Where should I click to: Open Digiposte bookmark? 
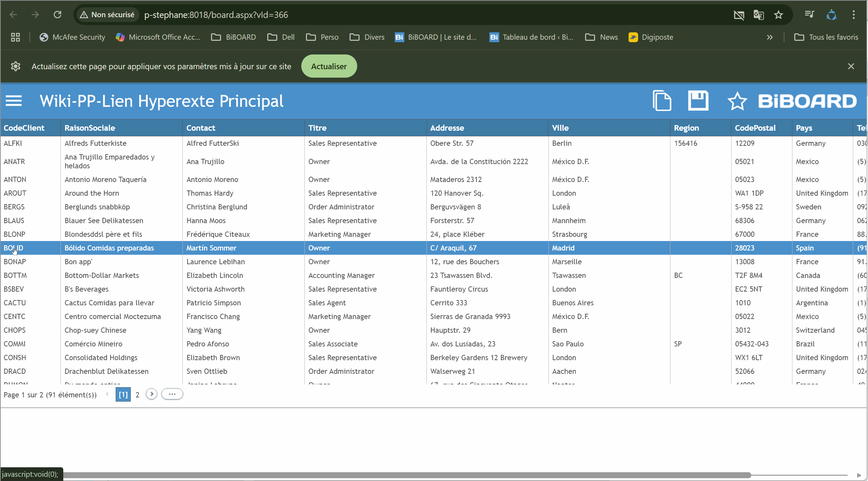click(x=651, y=37)
